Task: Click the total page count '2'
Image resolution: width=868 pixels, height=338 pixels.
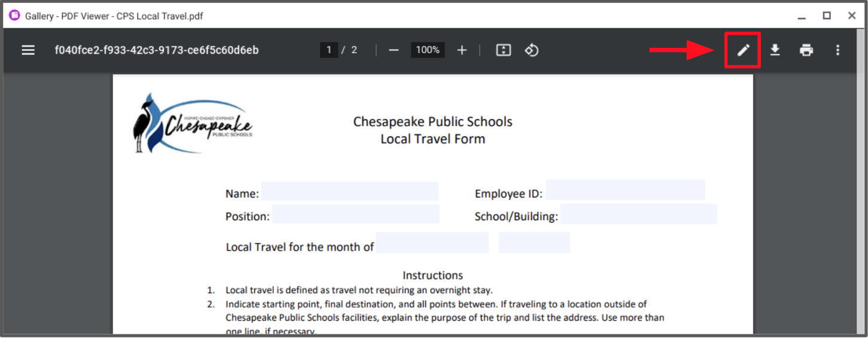Action: 354,50
